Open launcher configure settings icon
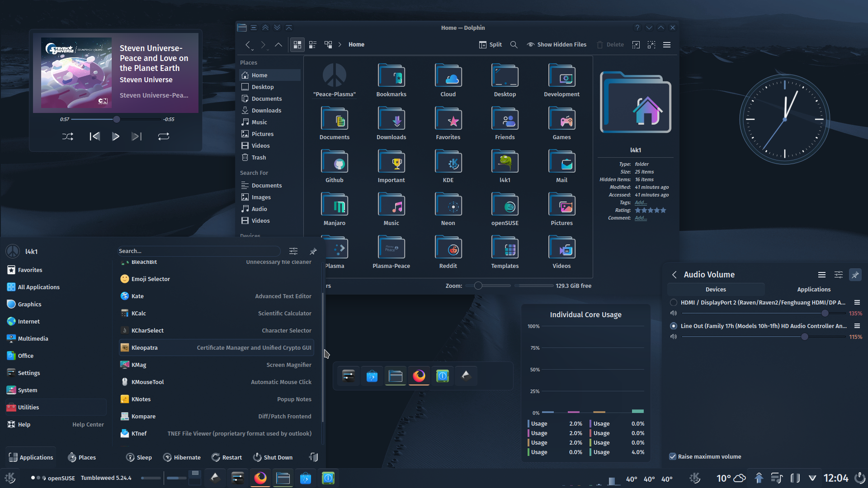 point(293,251)
